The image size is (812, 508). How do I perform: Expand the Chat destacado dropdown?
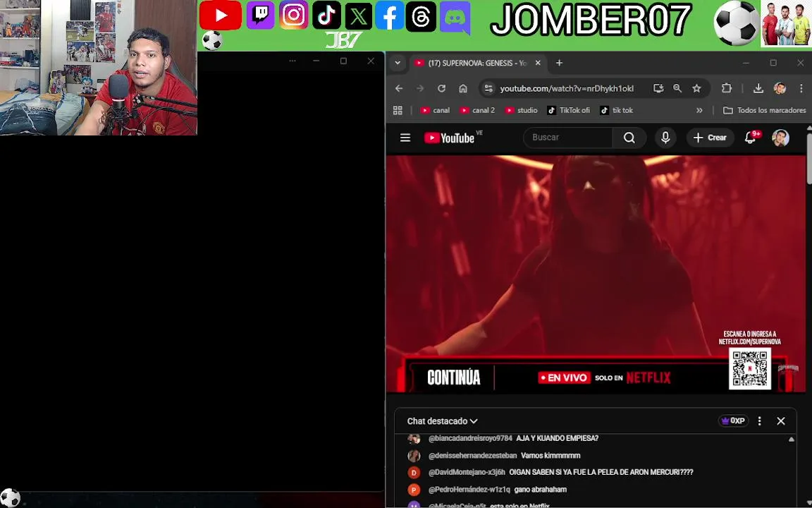click(442, 421)
